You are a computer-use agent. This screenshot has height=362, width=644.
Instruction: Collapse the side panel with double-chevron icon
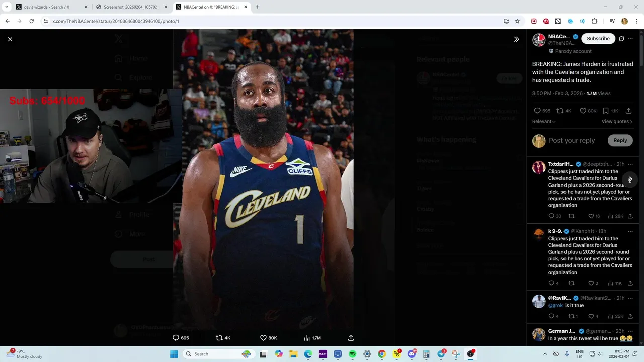click(x=516, y=39)
